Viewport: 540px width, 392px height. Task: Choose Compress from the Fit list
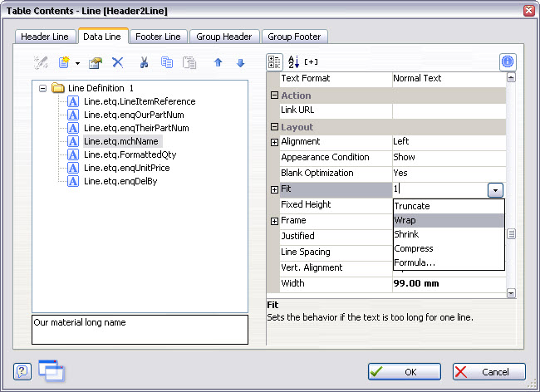point(449,248)
